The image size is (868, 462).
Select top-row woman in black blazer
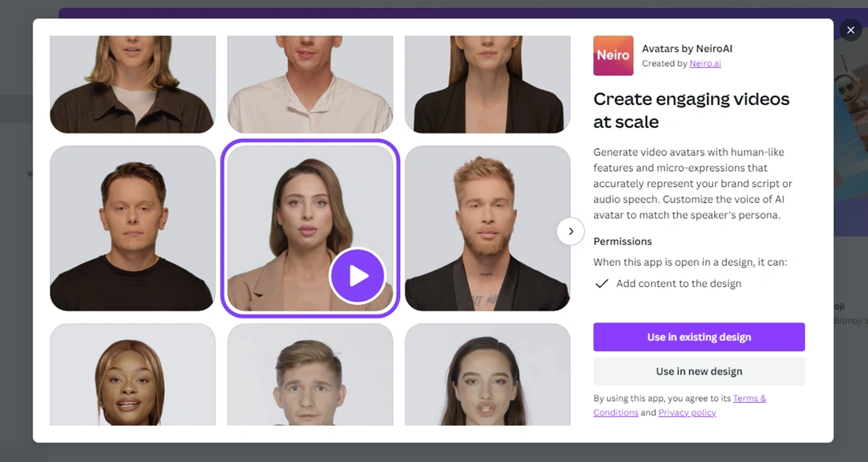coord(488,84)
